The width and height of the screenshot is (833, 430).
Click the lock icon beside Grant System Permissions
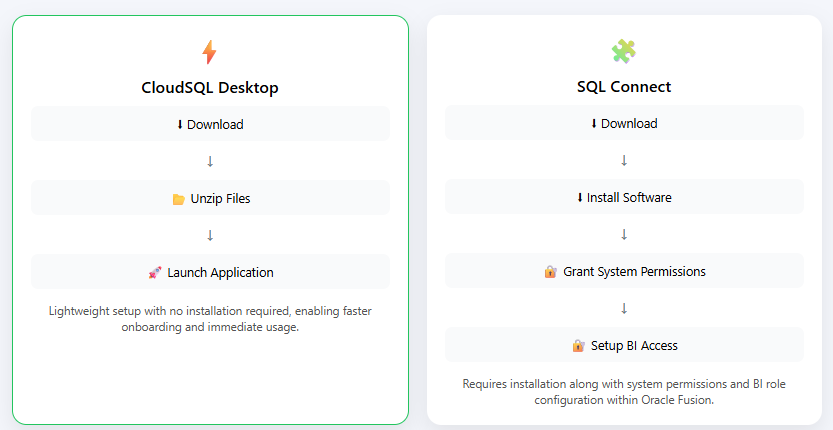pyautogui.click(x=550, y=272)
